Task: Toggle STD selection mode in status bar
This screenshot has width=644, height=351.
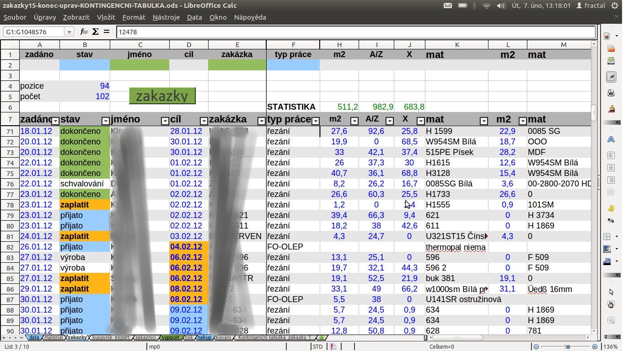Action: 317,347
